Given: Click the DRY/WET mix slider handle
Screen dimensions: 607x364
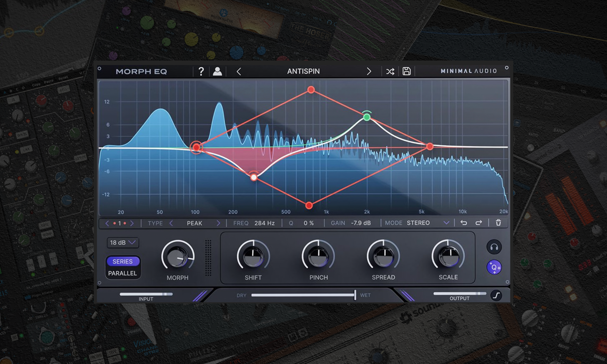Looking at the screenshot, I should [355, 295].
